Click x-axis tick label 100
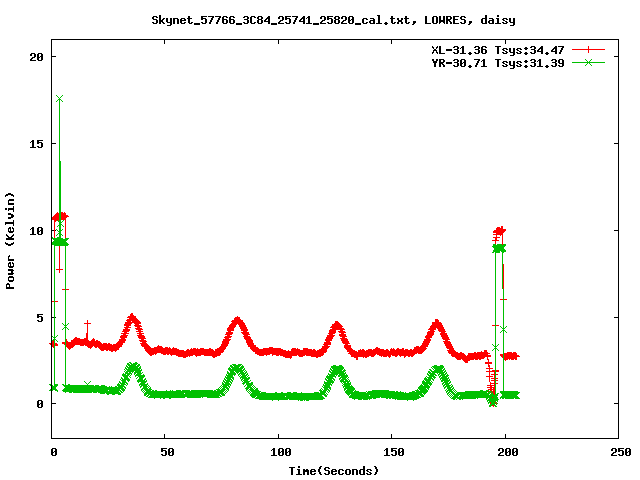 coord(280,452)
